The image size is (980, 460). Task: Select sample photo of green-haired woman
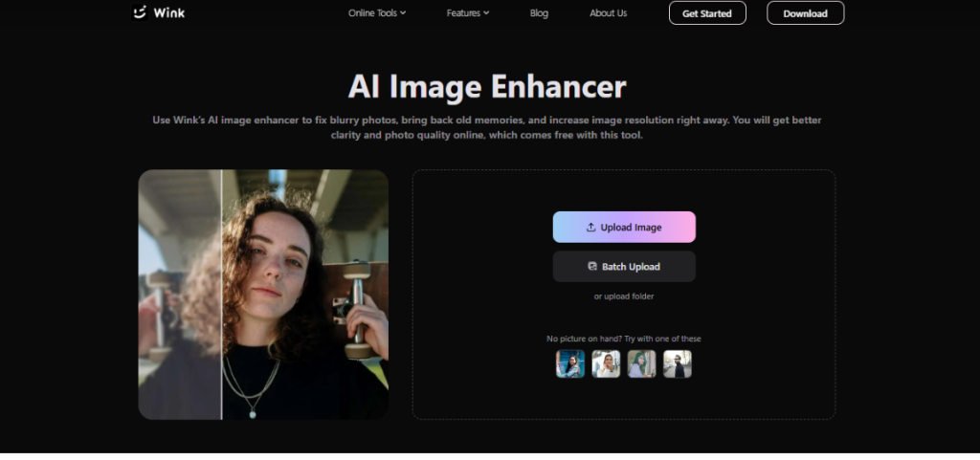point(641,363)
